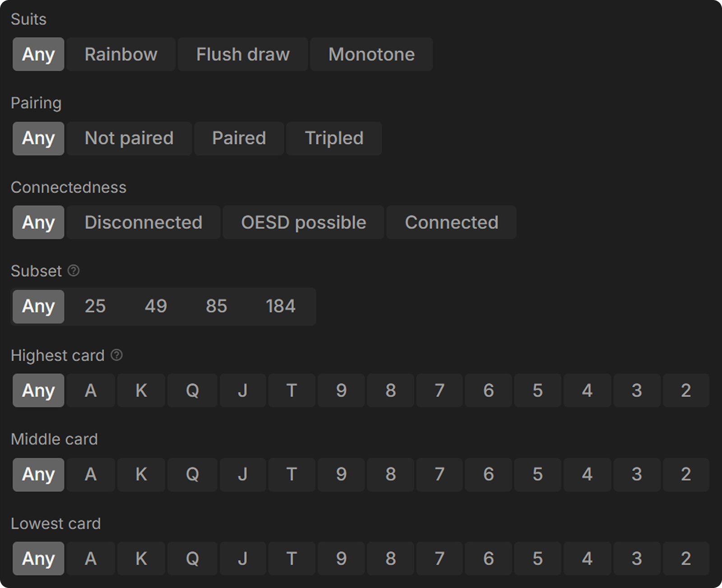Image resolution: width=722 pixels, height=588 pixels.
Task: Choose Tripled pairing filter
Action: click(334, 138)
